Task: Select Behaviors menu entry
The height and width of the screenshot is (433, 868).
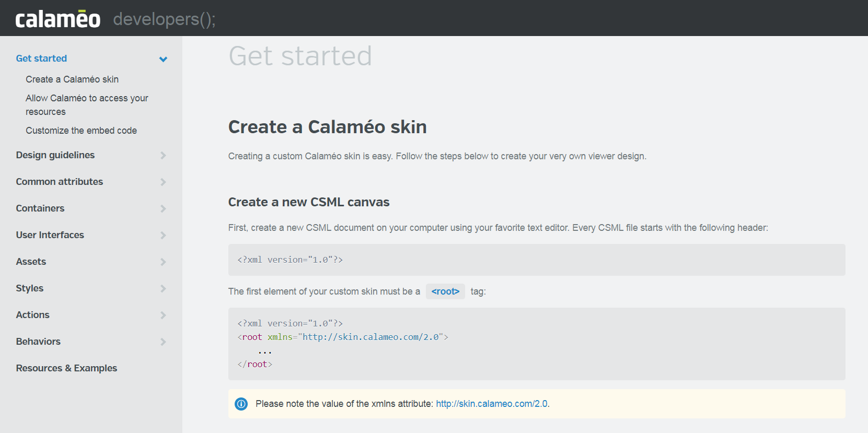Action: click(38, 342)
